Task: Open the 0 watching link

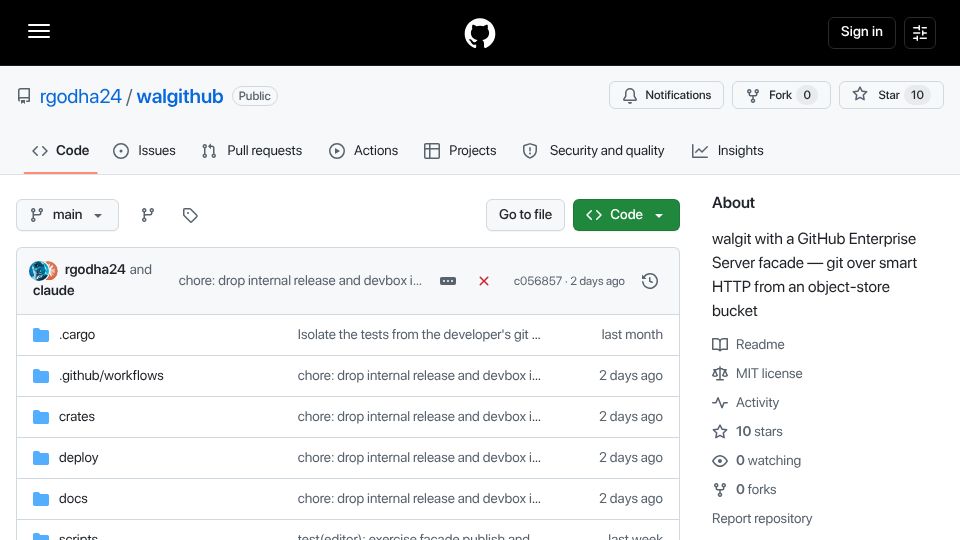Action: pos(757,461)
